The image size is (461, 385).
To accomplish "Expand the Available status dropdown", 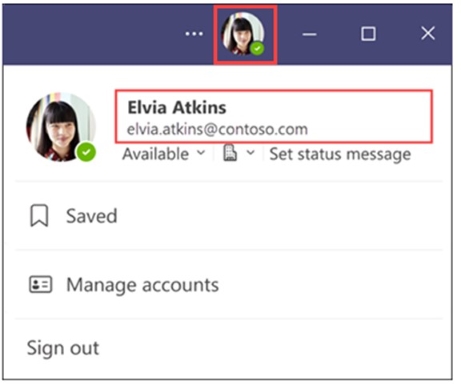I will pyautogui.click(x=164, y=154).
